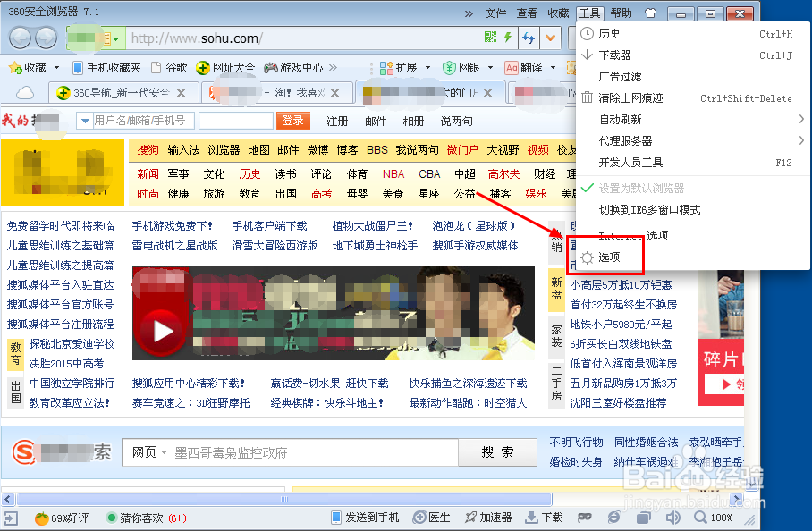Expand the 网银 dropdown arrow
The width and height of the screenshot is (812, 531).
pyautogui.click(x=490, y=68)
